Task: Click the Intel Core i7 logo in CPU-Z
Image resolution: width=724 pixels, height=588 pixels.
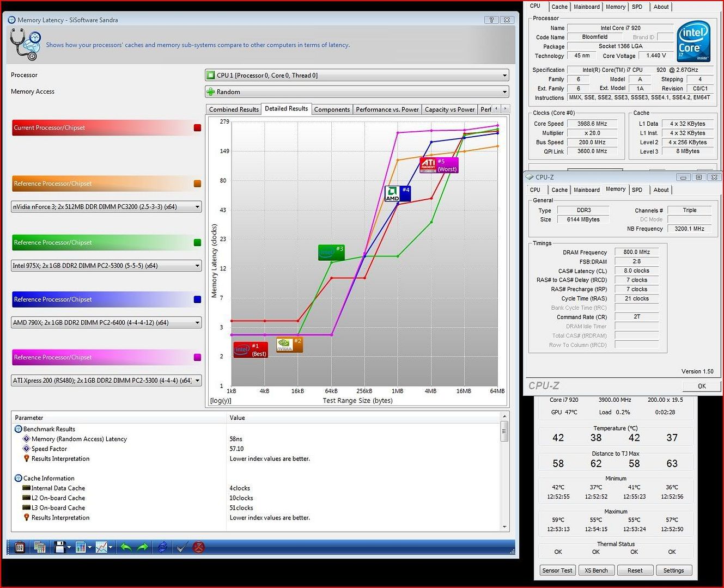Action: point(694,41)
